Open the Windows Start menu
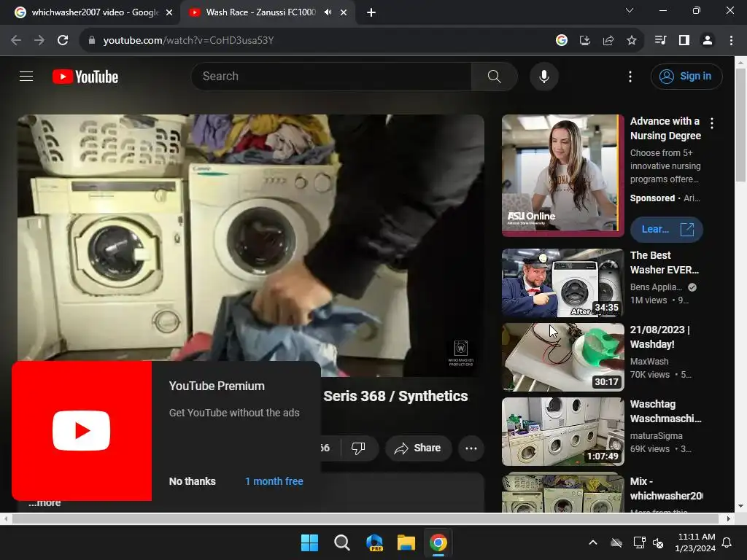This screenshot has height=560, width=747. [309, 542]
